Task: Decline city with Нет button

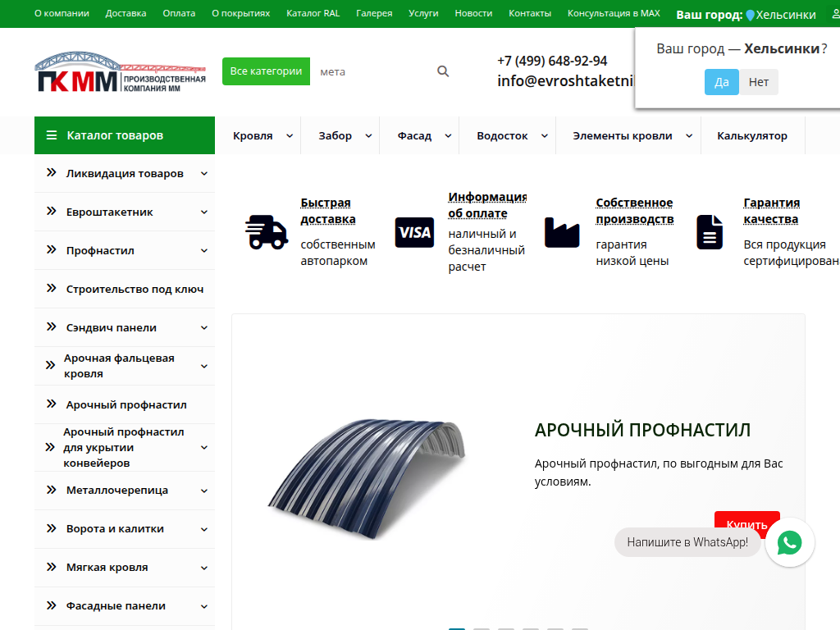Action: tap(759, 82)
